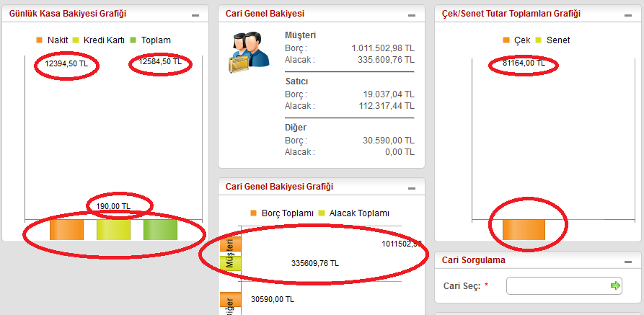Click the orange Müşteri Borç bar
The image size is (644, 315).
pos(230,244)
